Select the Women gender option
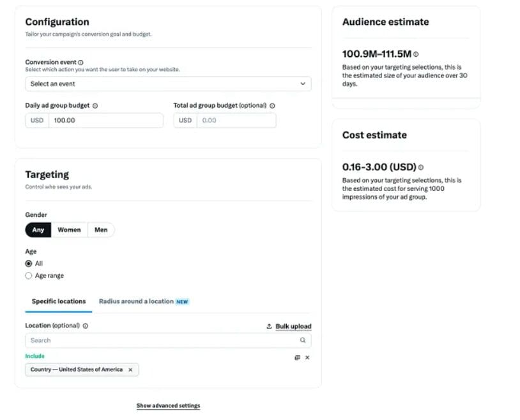The height and width of the screenshot is (420, 520). pyautogui.click(x=69, y=230)
